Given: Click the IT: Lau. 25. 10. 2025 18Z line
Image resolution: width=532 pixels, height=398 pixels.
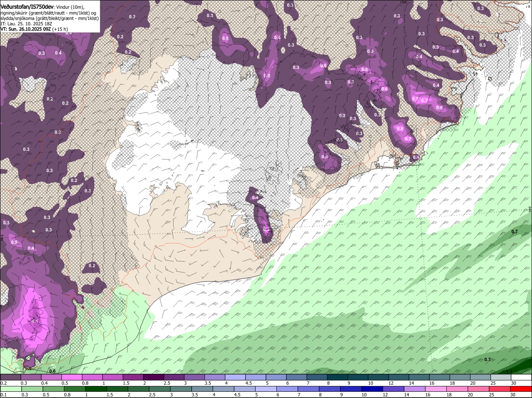Looking at the screenshot, I should click(x=27, y=24).
